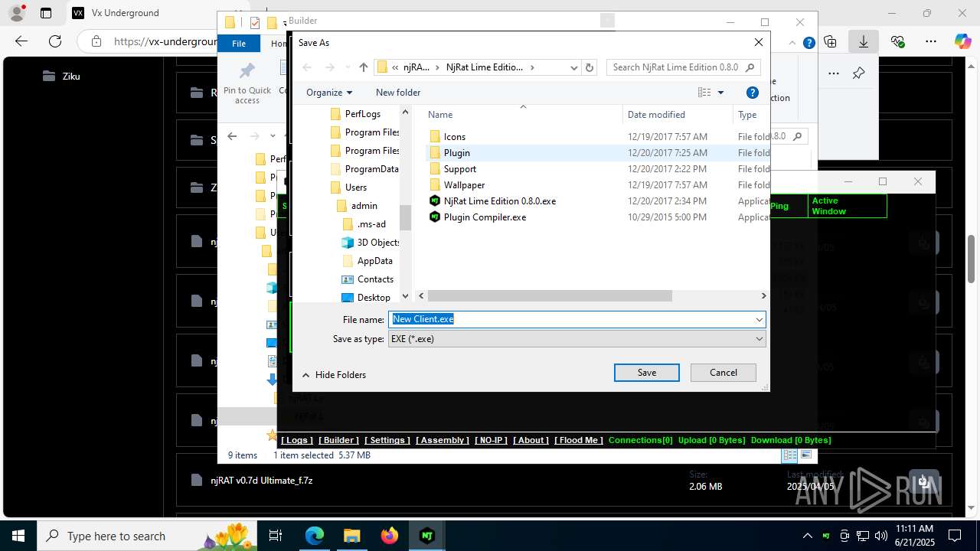Open Ziku folder on Vx Underground
Screen dimensions: 980x551
[x=71, y=76]
